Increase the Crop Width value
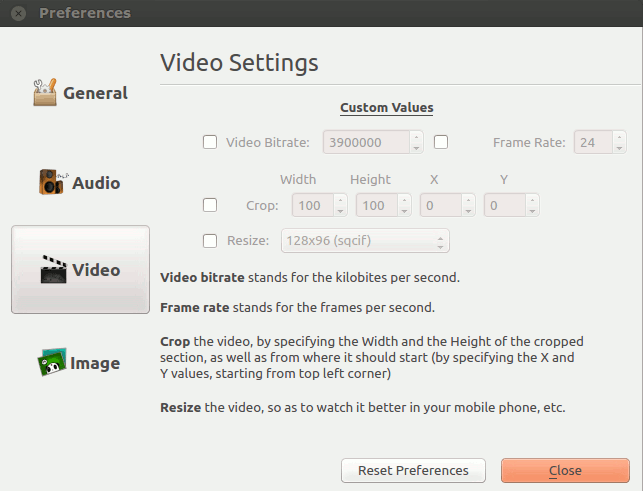The width and height of the screenshot is (643, 491). pyautogui.click(x=340, y=200)
